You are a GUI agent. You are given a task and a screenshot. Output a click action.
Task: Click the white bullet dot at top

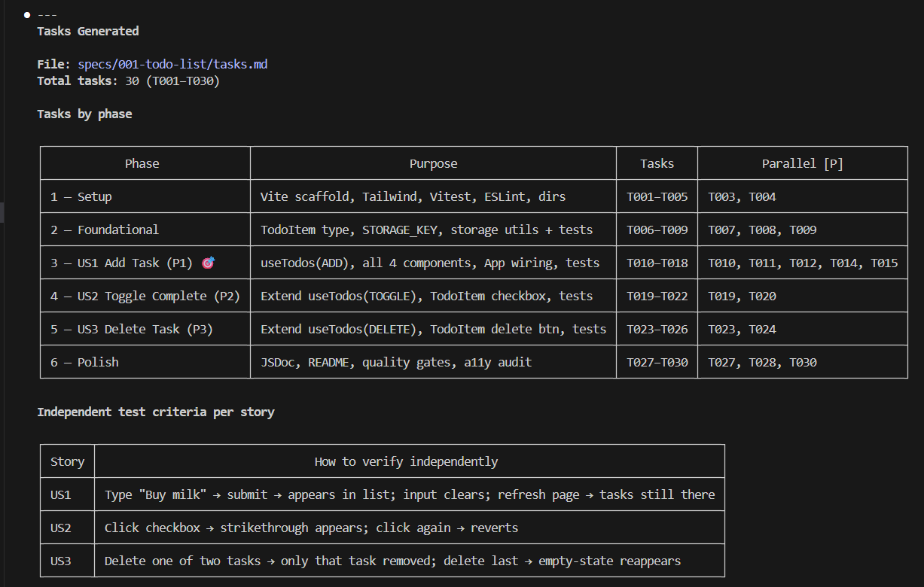pyautogui.click(x=27, y=15)
